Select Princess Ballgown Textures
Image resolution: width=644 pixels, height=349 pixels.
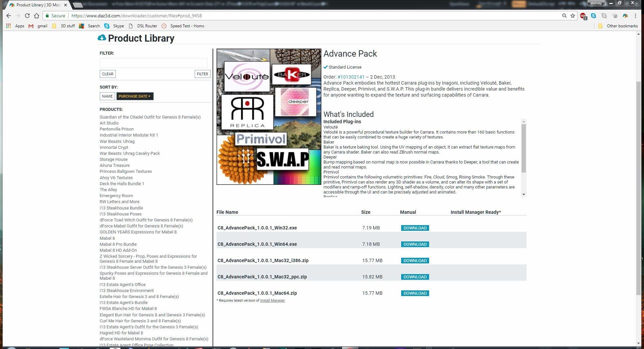point(126,172)
